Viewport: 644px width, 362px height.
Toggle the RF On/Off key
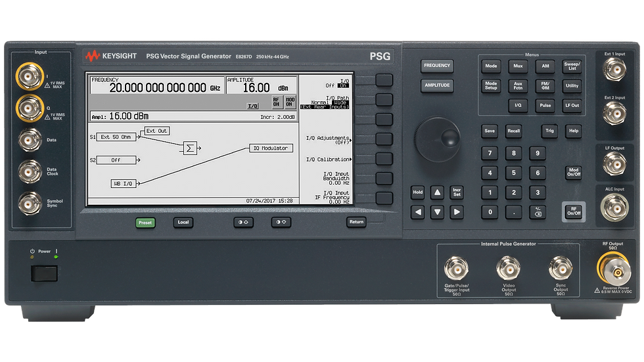(x=574, y=211)
